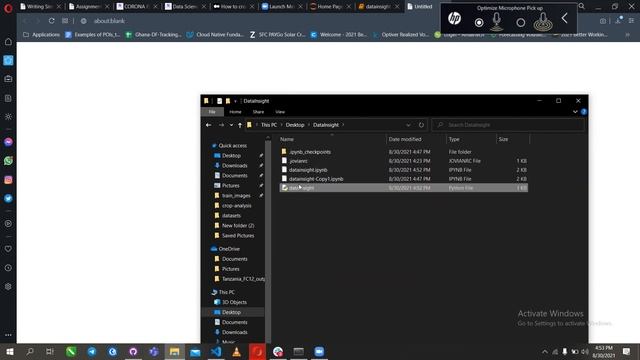Viewport: 640px width, 360px height.
Task: Open WhatsApp in Opera sidebar
Action: click(x=8, y=161)
